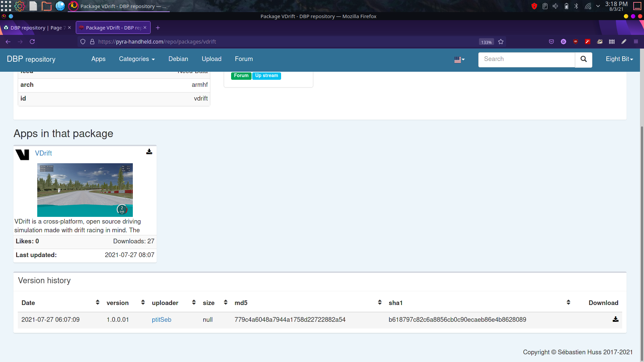The width and height of the screenshot is (644, 362).
Task: Click the green Forum badge button
Action: tap(241, 76)
